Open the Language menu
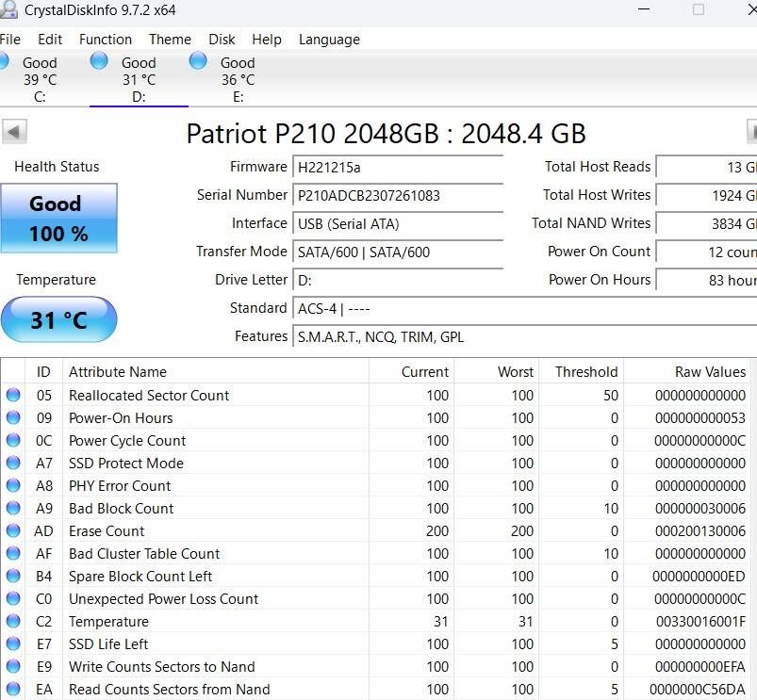Screen dimensions: 757x700 tap(329, 40)
